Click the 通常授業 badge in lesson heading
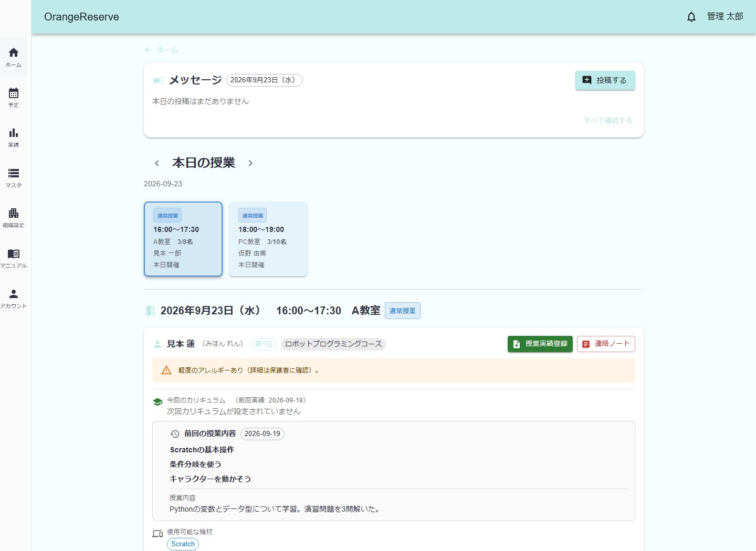The height and width of the screenshot is (551, 756). [x=403, y=311]
